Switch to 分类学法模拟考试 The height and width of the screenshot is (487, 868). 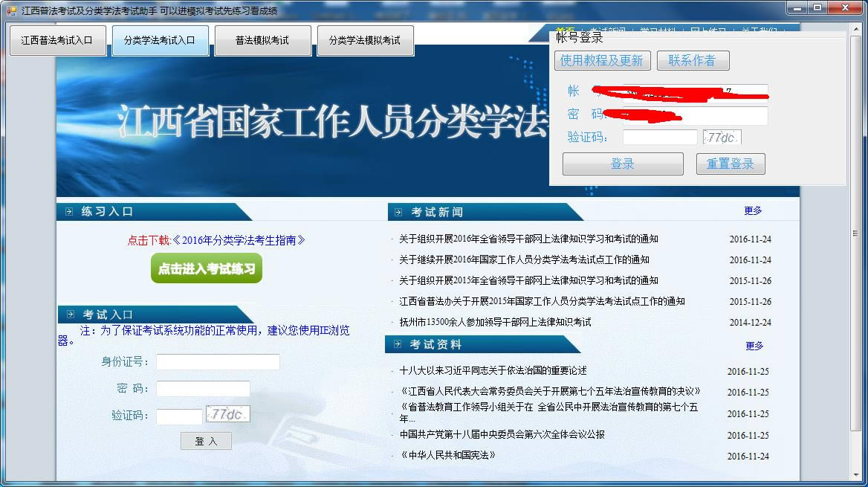(x=366, y=40)
